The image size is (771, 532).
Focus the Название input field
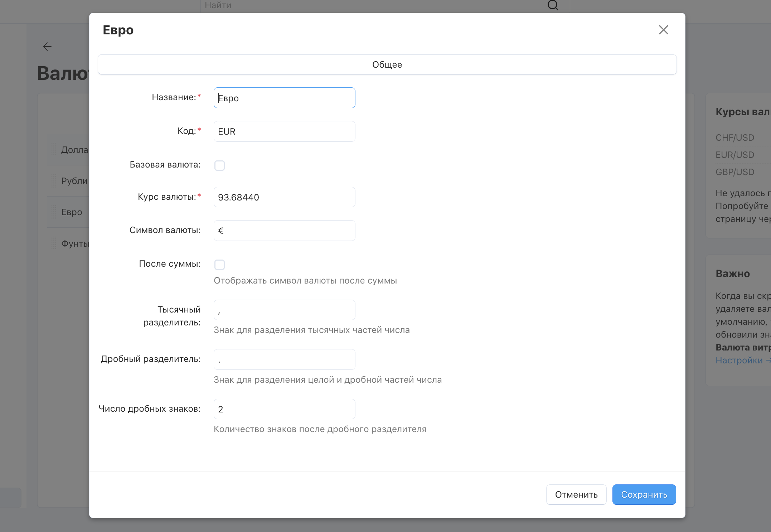284,98
